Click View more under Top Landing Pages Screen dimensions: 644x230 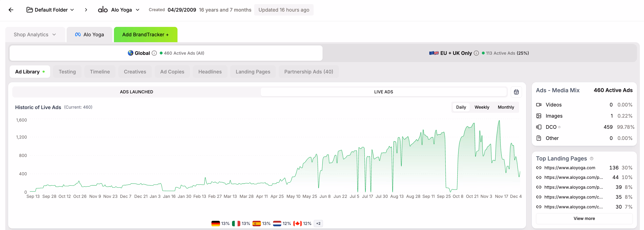(x=584, y=218)
